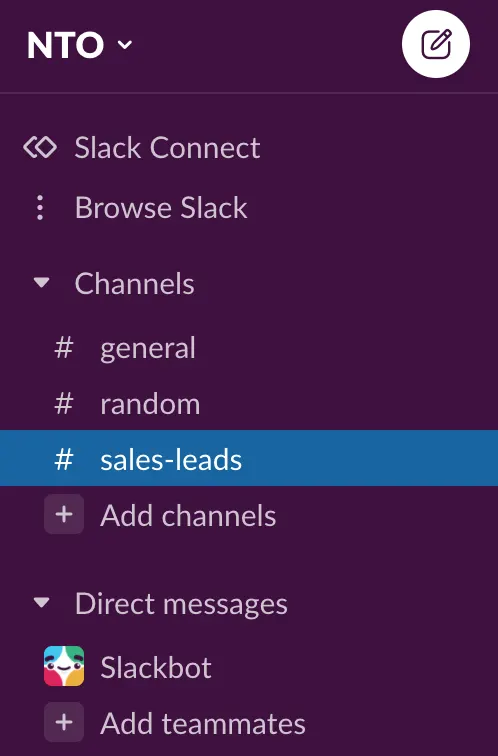Screen dimensions: 498x756
Task: Click the three-dot Browse Slack icon
Action: coord(40,208)
